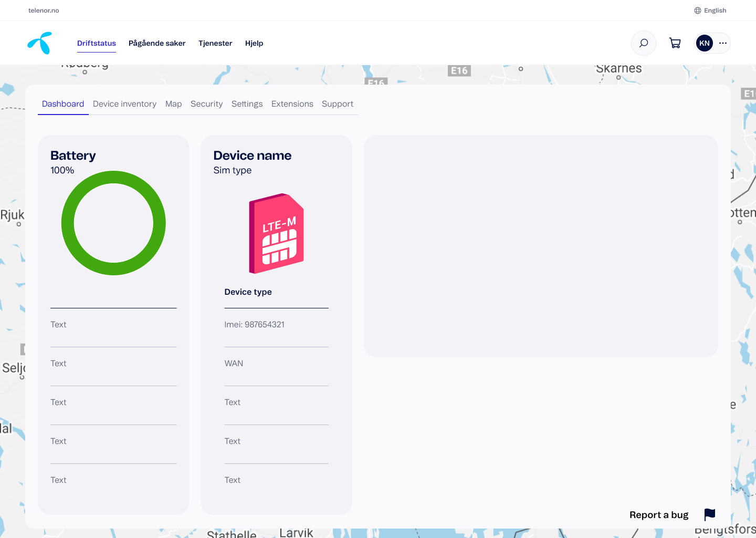Open the Support tab

coord(338,104)
